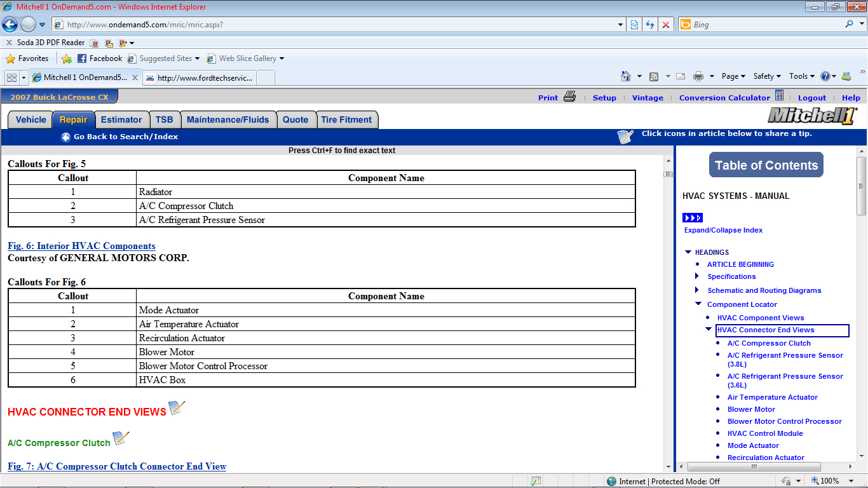Screen dimensions: 868x488
Task: Click the browser Forward arrow button
Action: (28, 25)
